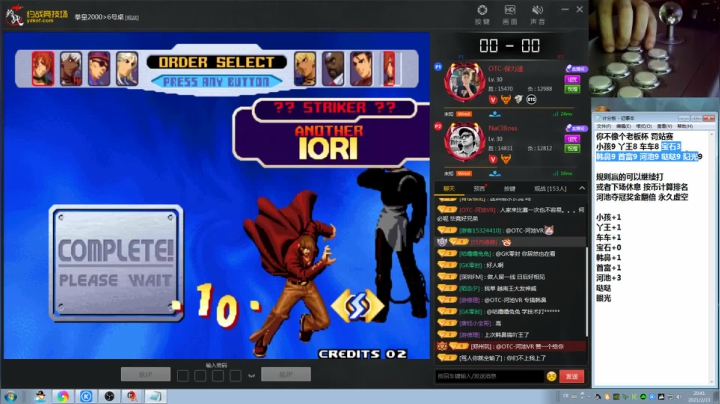Open the arena client taskbar icon
720x404 pixels.
[132, 397]
